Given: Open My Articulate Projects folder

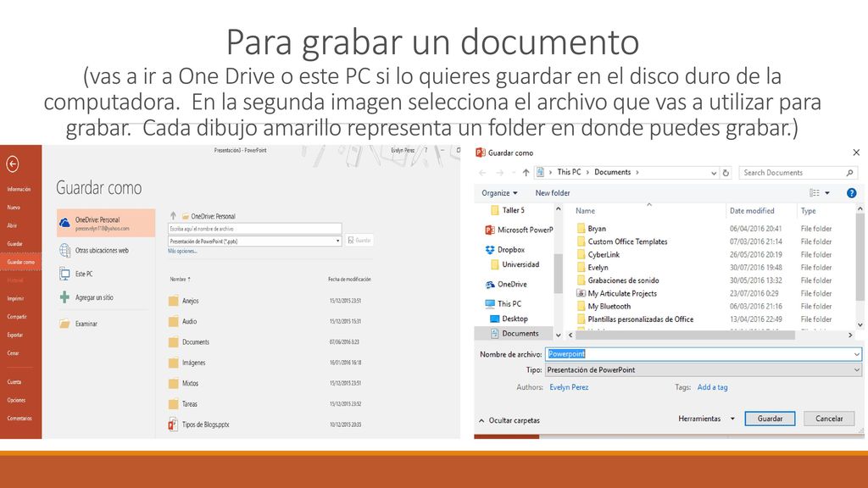Looking at the screenshot, I should coord(617,293).
